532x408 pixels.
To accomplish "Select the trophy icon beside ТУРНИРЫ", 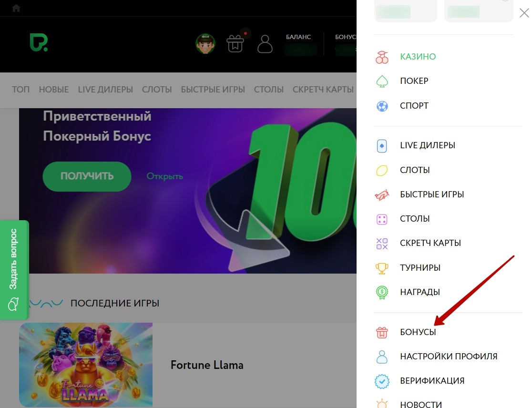I will coord(382,267).
